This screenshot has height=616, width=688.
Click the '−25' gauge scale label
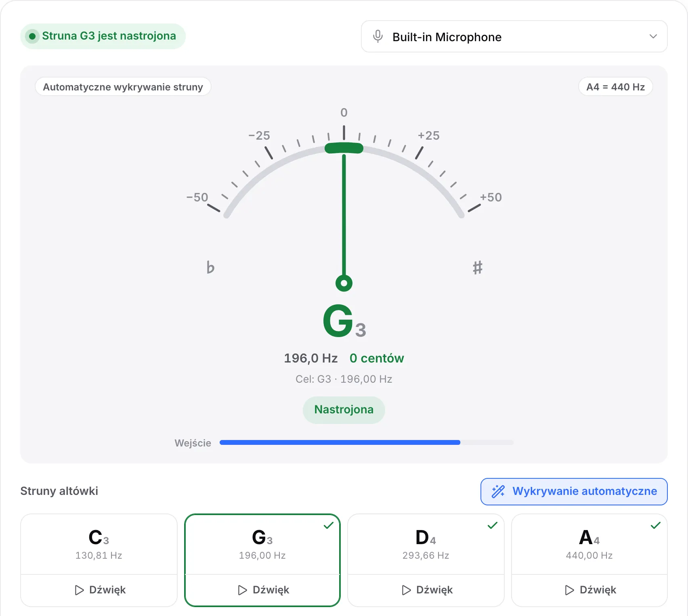(x=259, y=136)
